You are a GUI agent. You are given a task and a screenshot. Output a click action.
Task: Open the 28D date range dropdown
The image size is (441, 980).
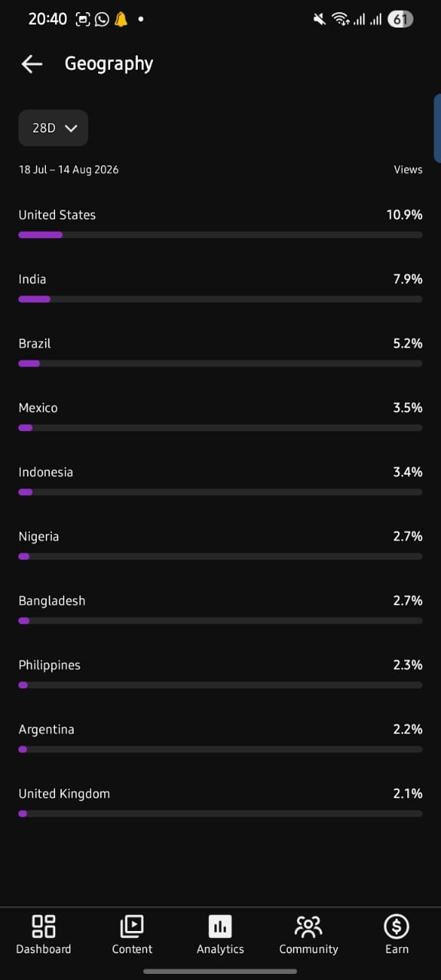tap(53, 128)
